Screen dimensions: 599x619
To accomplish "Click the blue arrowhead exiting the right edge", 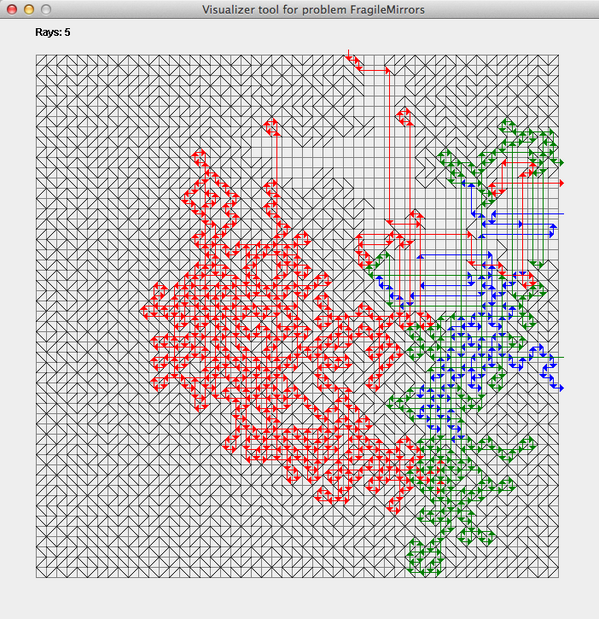I will 561,388.
